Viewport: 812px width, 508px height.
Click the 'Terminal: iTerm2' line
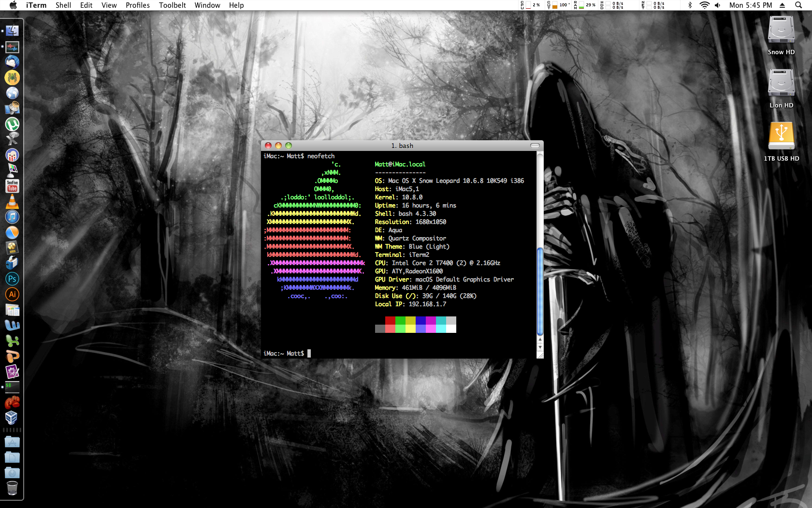[x=402, y=255]
